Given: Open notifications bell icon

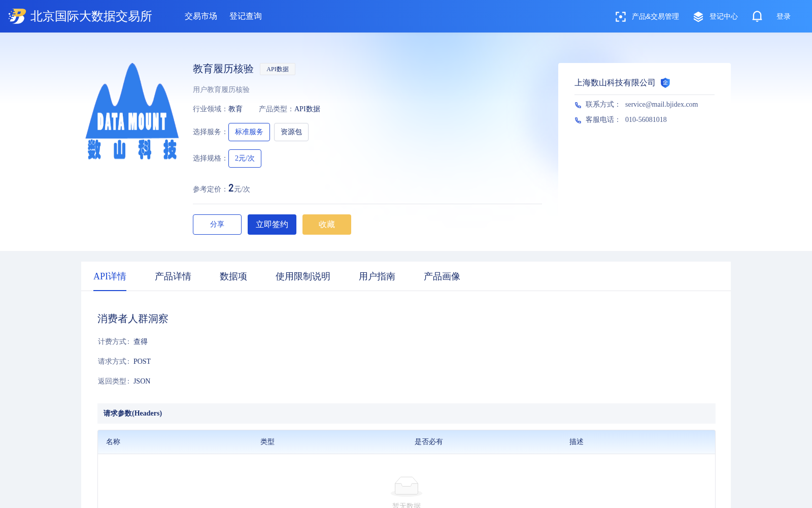Looking at the screenshot, I should [757, 16].
